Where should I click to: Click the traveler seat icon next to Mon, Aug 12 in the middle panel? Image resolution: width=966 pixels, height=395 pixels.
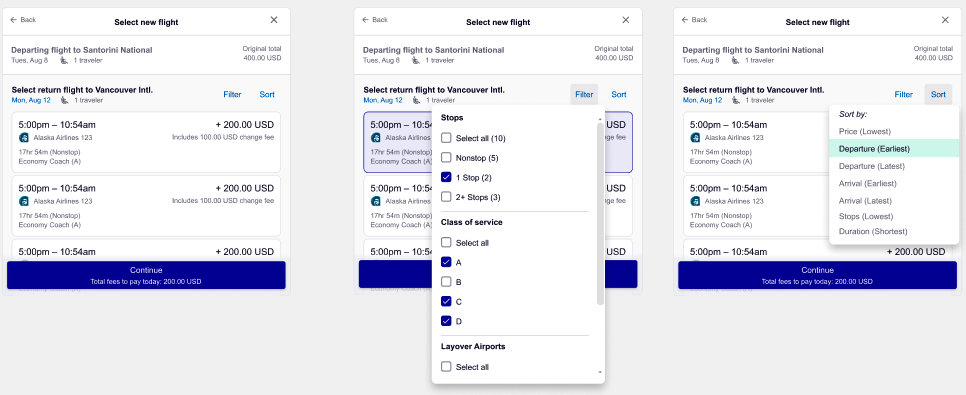[416, 100]
